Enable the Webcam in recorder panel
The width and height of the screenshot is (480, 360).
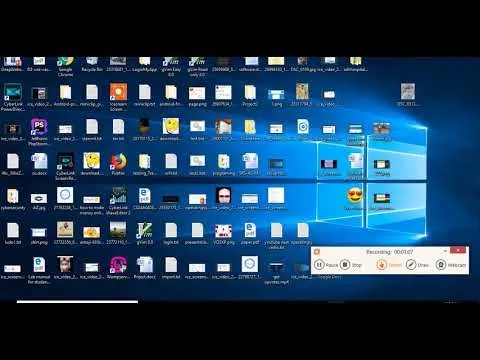point(451,265)
